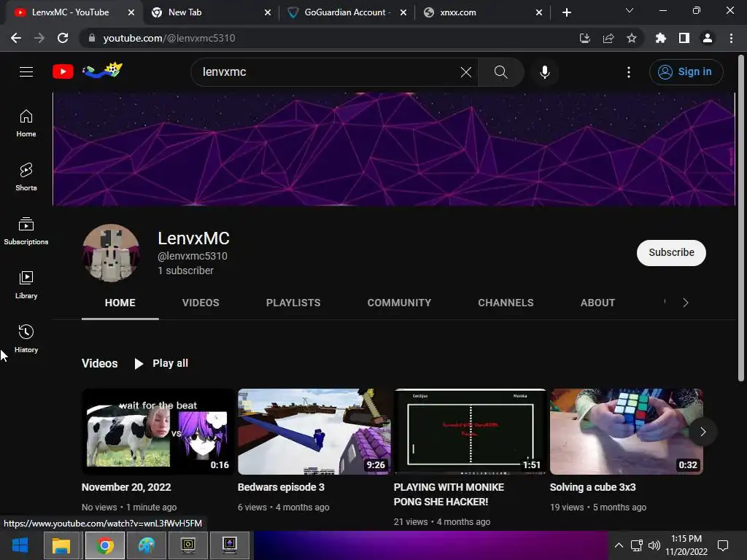Open File Explorer from the taskbar
Image resolution: width=747 pixels, height=560 pixels.
tap(61, 545)
